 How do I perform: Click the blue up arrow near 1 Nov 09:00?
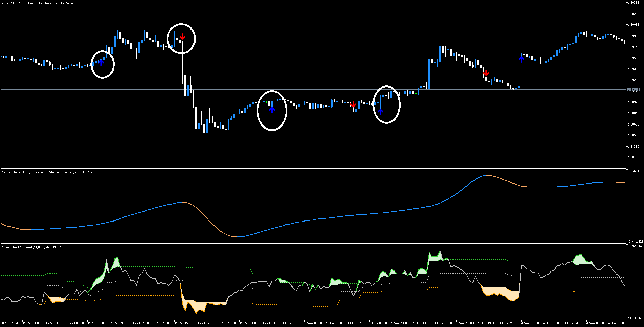pyautogui.click(x=380, y=111)
